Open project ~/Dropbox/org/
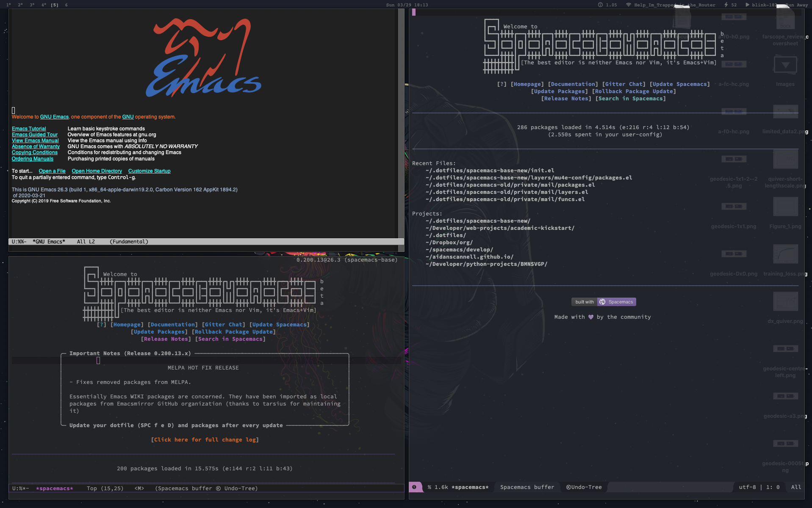 [x=449, y=243]
